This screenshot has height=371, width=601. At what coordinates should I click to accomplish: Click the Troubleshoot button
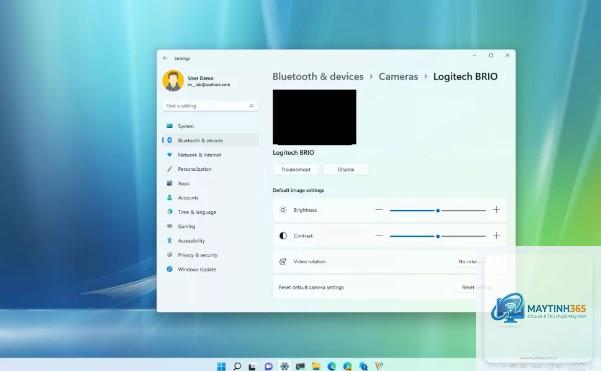click(x=296, y=169)
